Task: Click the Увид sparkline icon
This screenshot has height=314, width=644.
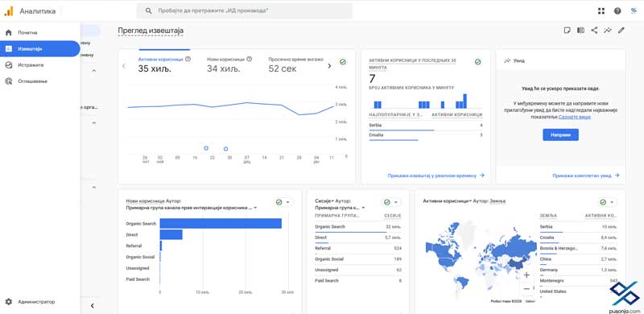Action: click(x=507, y=60)
